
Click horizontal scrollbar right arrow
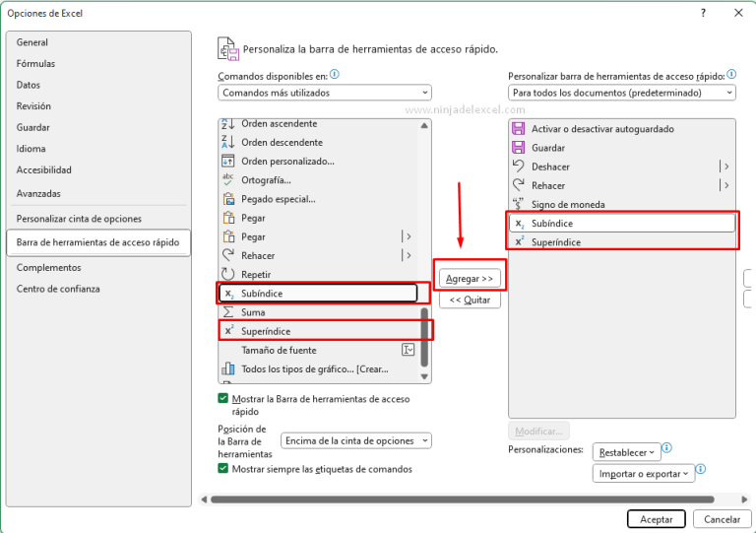click(x=744, y=500)
